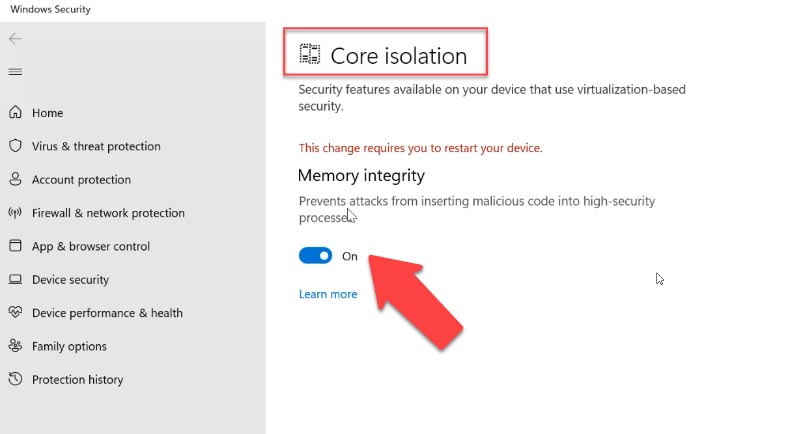This screenshot has width=788, height=434.
Task: Select Firewall & network protection menu item
Action: (109, 213)
